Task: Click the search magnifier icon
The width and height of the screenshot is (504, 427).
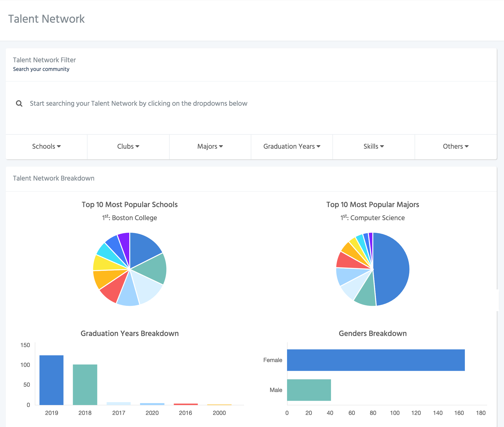Action: point(19,104)
